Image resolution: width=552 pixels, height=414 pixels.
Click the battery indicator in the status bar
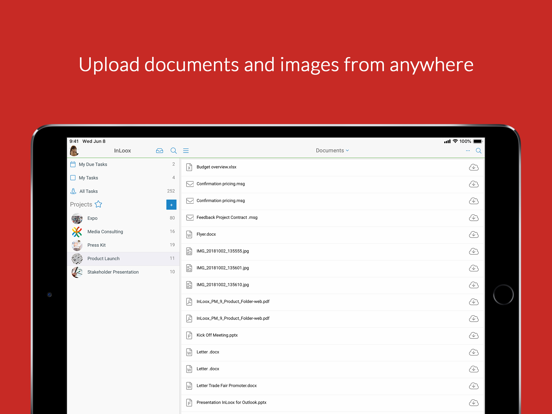[x=478, y=141]
